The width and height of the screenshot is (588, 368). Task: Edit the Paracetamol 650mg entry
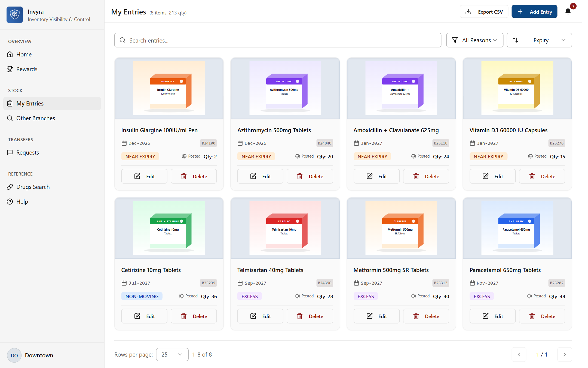click(492, 316)
